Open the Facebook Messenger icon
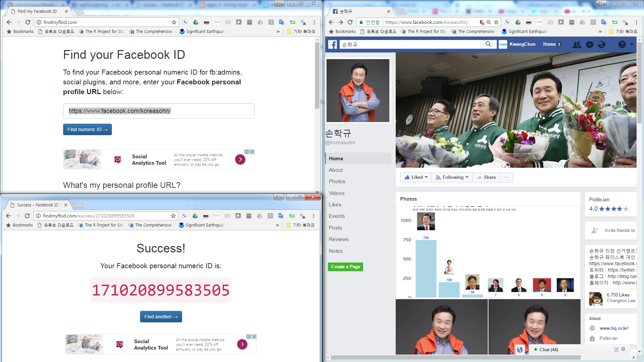This screenshot has height=362, width=644. tap(590, 44)
